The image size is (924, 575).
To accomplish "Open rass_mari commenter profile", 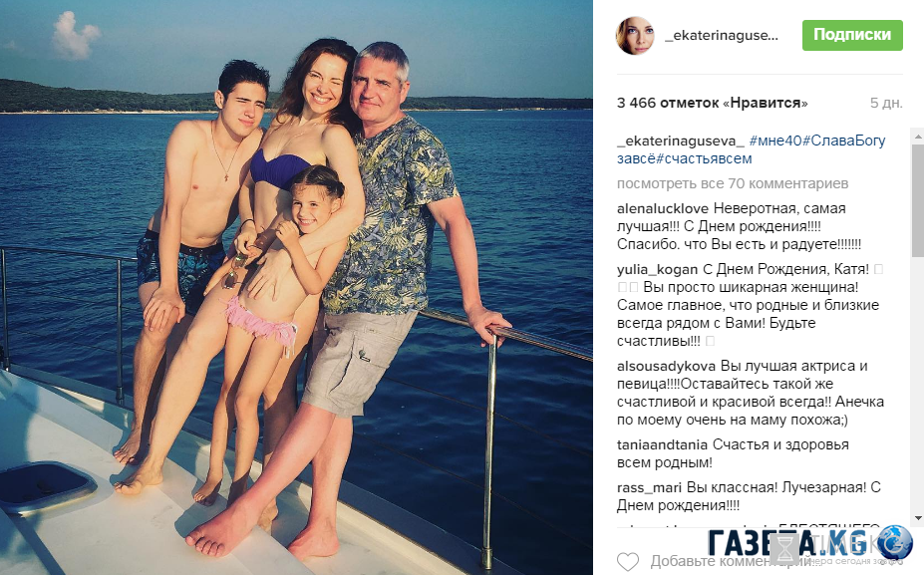I will [650, 488].
